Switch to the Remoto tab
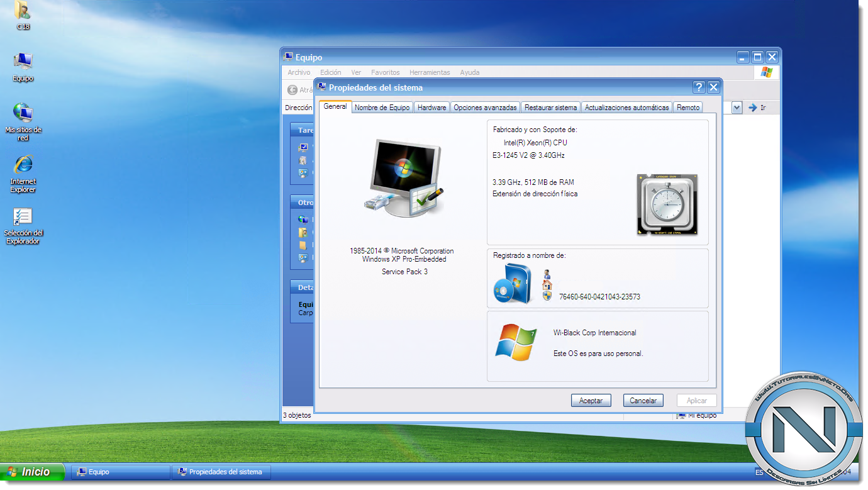 tap(687, 107)
